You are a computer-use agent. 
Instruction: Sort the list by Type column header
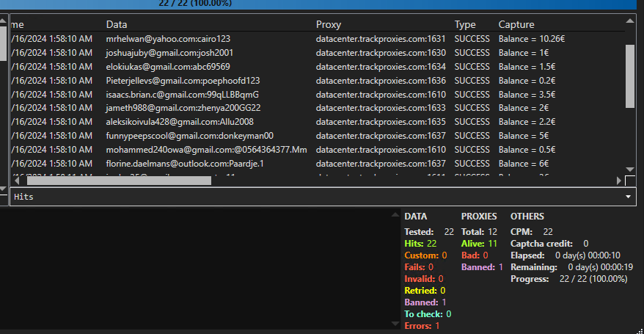pyautogui.click(x=465, y=25)
